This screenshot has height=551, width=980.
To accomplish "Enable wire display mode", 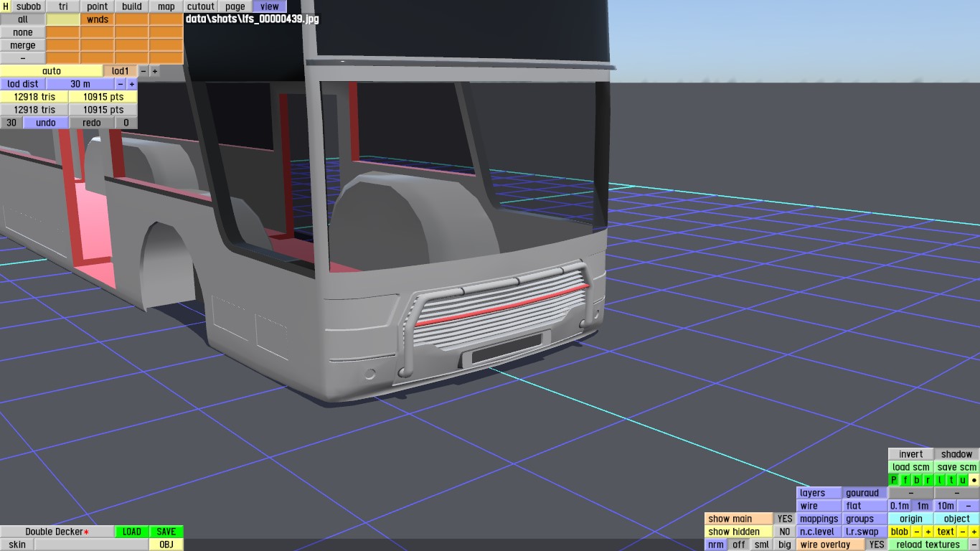I will point(819,506).
